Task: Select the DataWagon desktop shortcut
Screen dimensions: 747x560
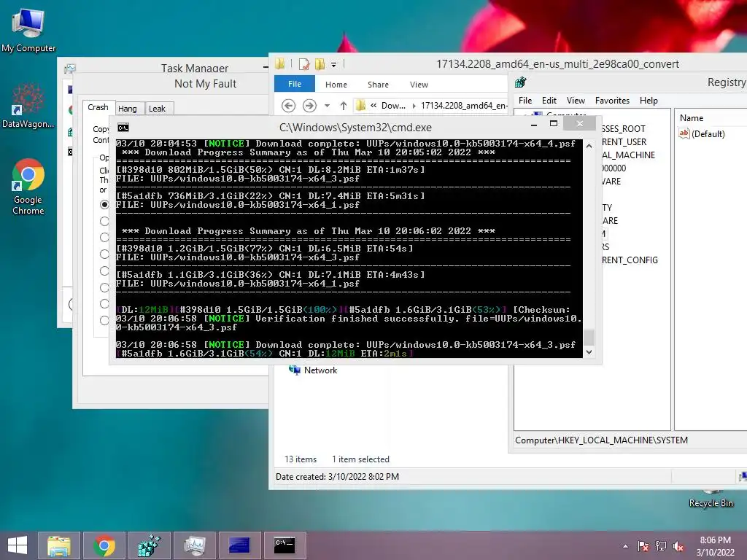Action: coord(28,106)
